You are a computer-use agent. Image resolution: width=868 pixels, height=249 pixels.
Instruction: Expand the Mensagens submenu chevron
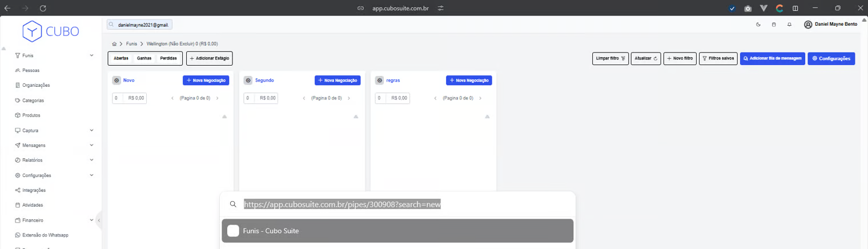tap(91, 145)
